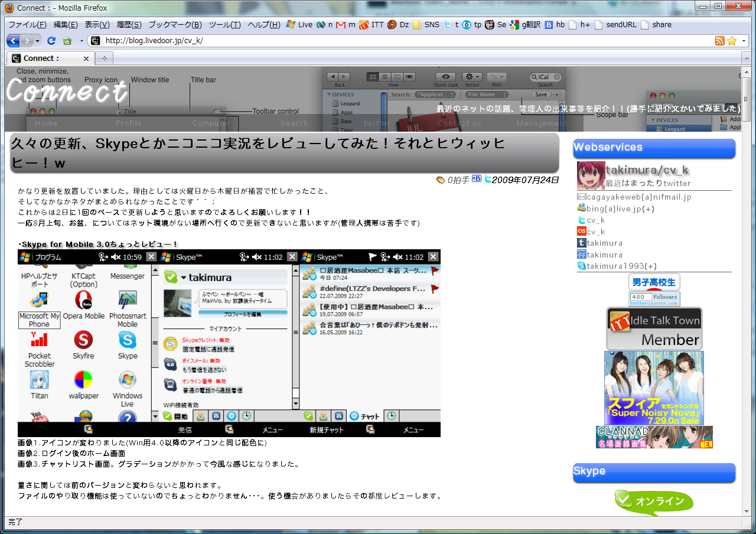This screenshot has height=534, width=756.
Task: Click the 男子高校生 badge
Action: tap(654, 282)
